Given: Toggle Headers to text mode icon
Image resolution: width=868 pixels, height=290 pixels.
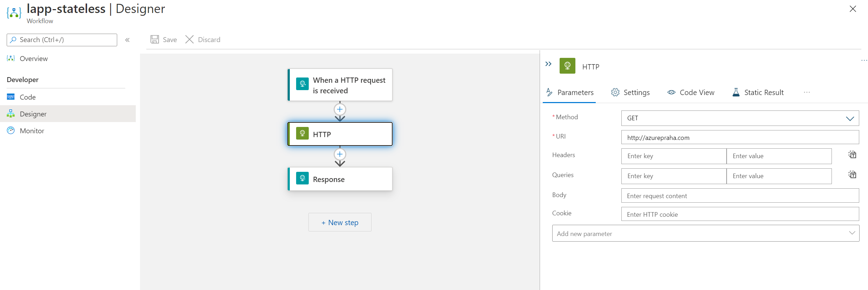Looking at the screenshot, I should click(x=852, y=155).
